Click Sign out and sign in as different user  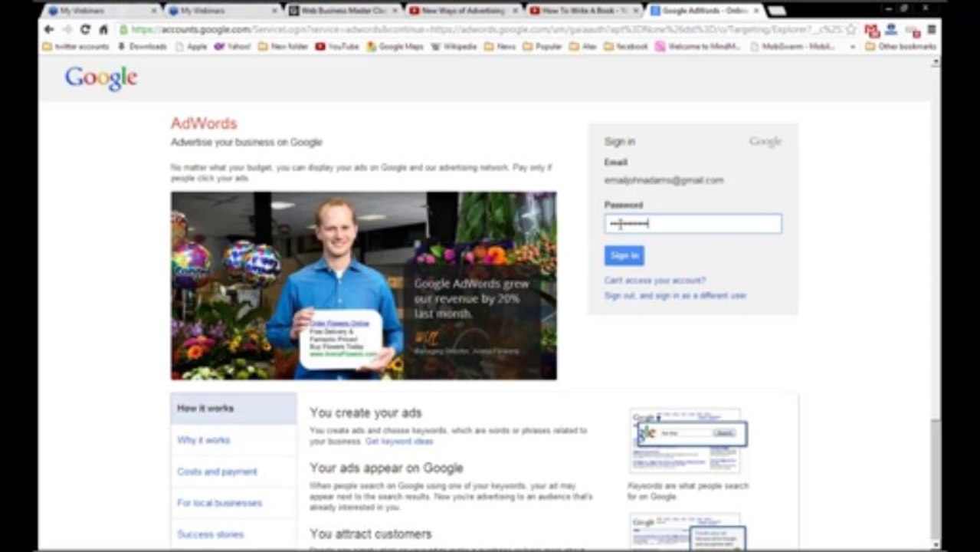point(675,295)
